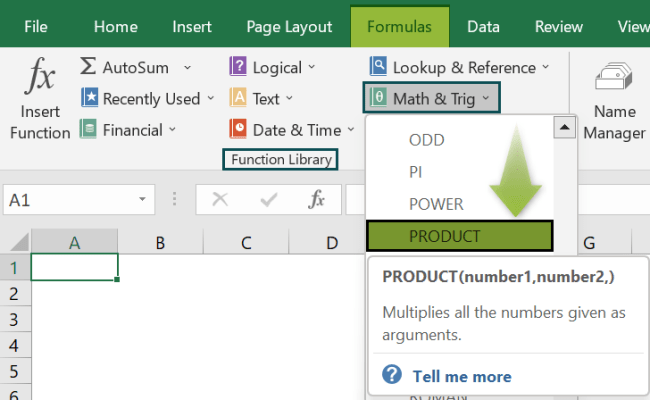Select column D header
Image resolution: width=650 pixels, height=400 pixels.
click(x=327, y=242)
